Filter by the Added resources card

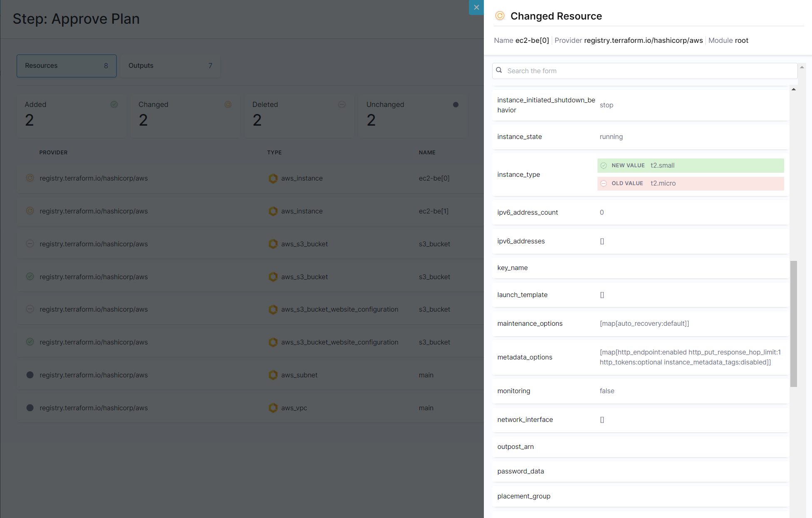(71, 116)
